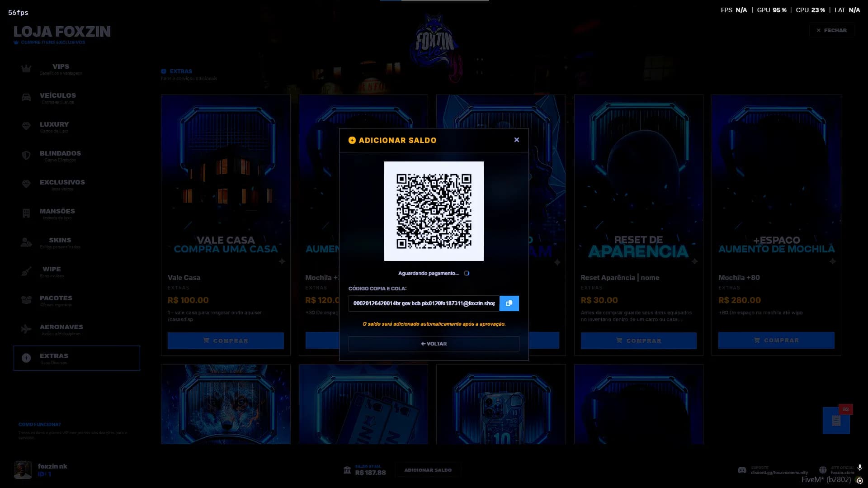Click the Mansões building icon
Screen dimensions: 868x488
tap(26, 213)
